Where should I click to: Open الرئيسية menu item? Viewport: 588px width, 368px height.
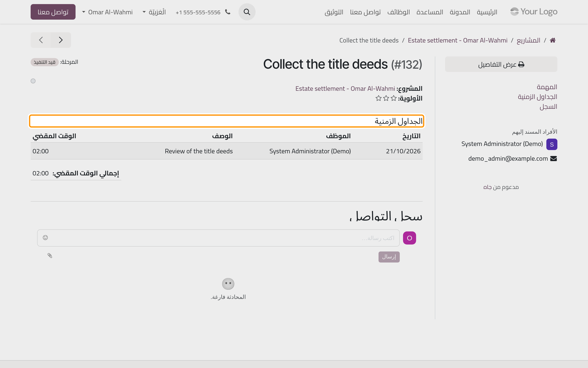[x=487, y=12]
